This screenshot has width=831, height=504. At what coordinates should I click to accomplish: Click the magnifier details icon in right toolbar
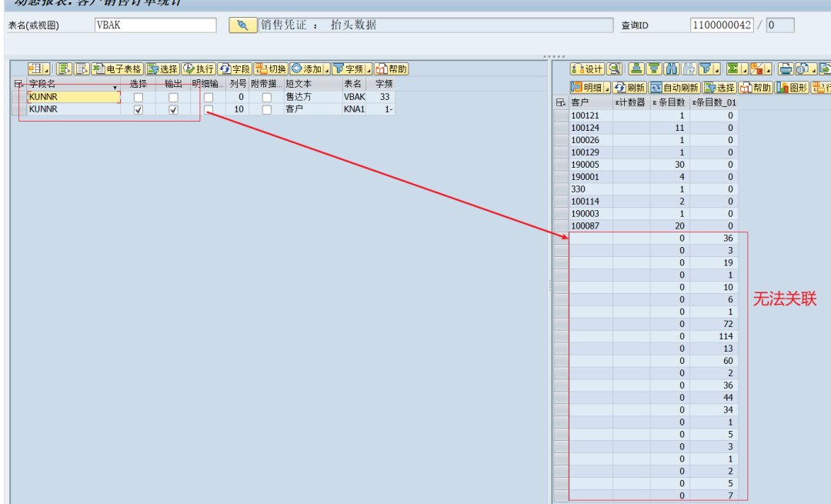pyautogui.click(x=614, y=69)
